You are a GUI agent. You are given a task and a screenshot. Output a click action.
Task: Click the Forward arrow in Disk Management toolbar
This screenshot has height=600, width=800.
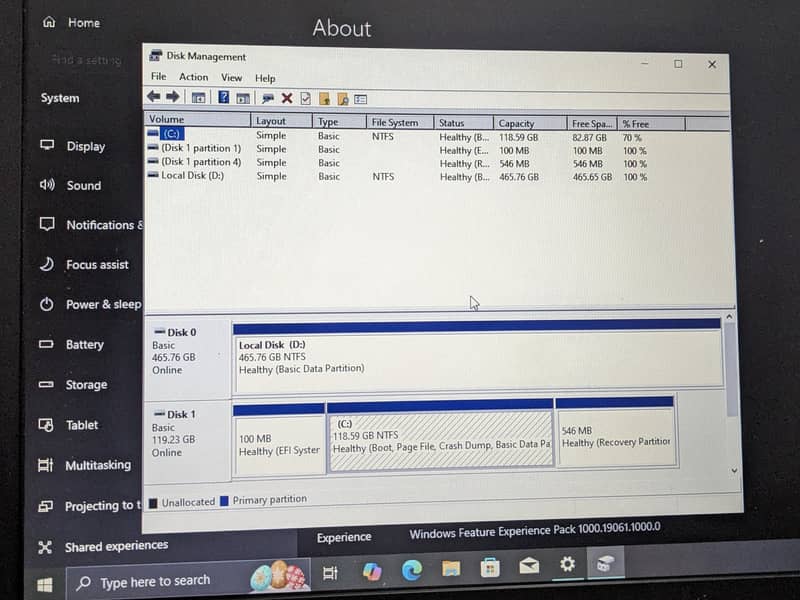(173, 96)
